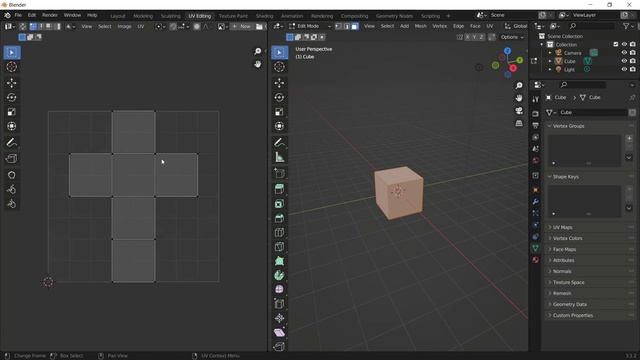Screen dimensions: 640x360
Task: Click the Outliner search field
Action: tap(591, 26)
